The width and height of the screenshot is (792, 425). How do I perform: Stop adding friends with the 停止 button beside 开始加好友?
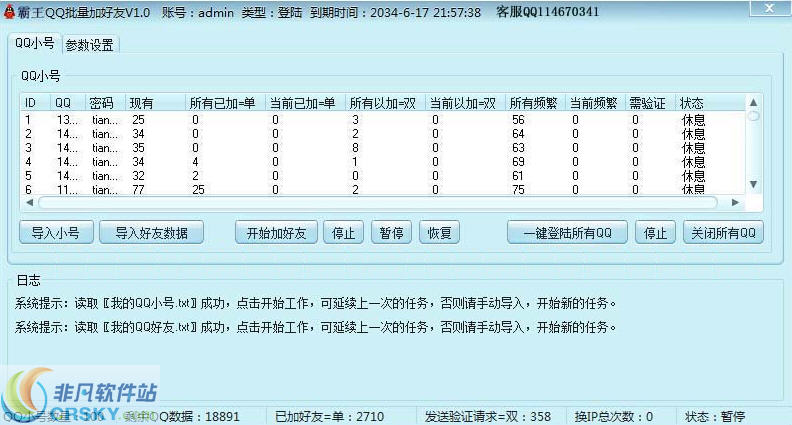343,233
